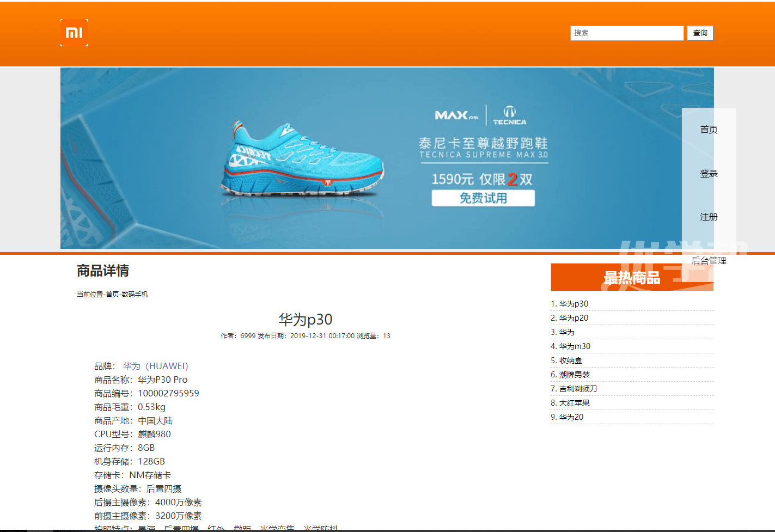This screenshot has width=775, height=532.
Task: Go to 后台管理 admin link
Action: pos(709,261)
